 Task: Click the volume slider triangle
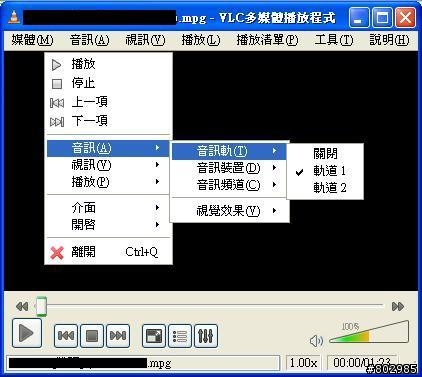tap(369, 332)
